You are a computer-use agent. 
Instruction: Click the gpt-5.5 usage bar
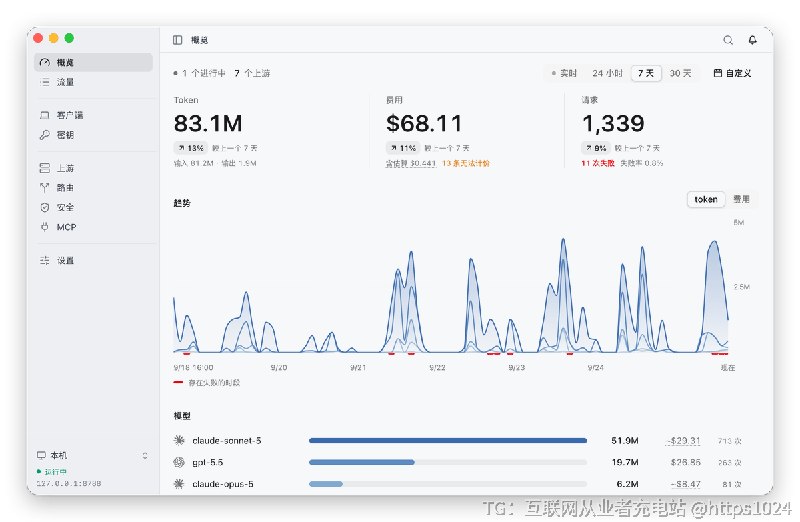pos(448,462)
